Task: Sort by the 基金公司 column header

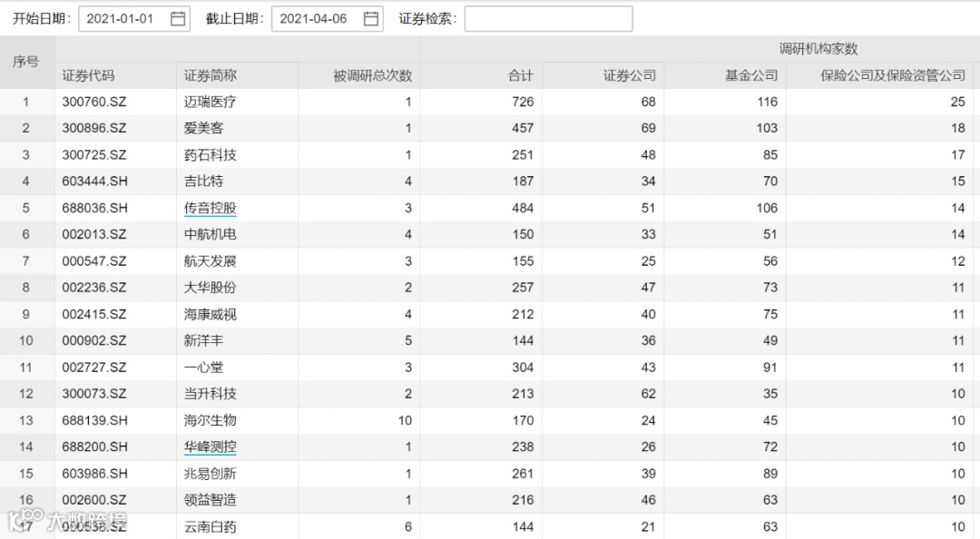Action: coord(751,75)
